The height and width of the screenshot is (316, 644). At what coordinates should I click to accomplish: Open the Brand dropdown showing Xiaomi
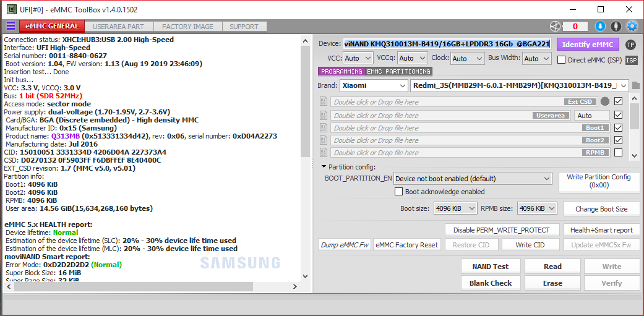click(x=373, y=86)
